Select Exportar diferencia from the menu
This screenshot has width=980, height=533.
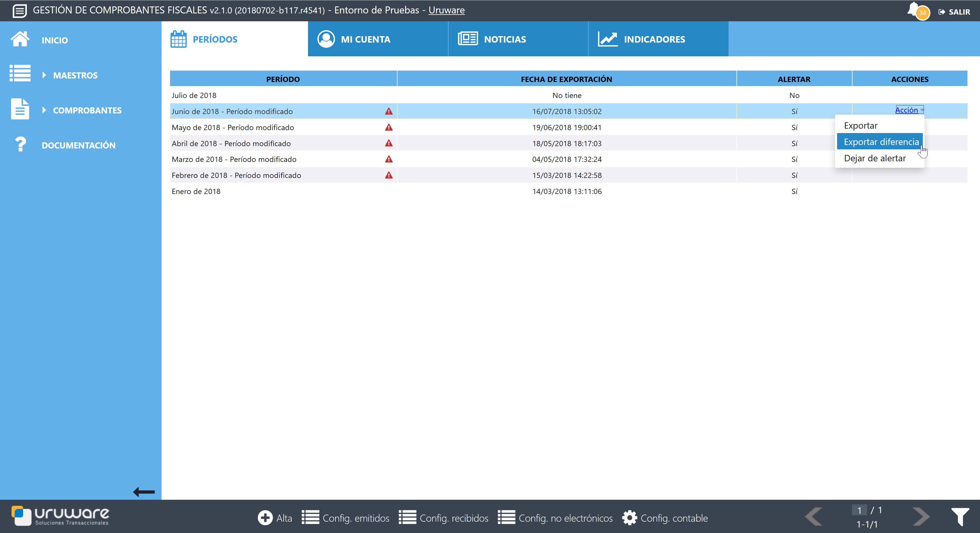click(881, 142)
